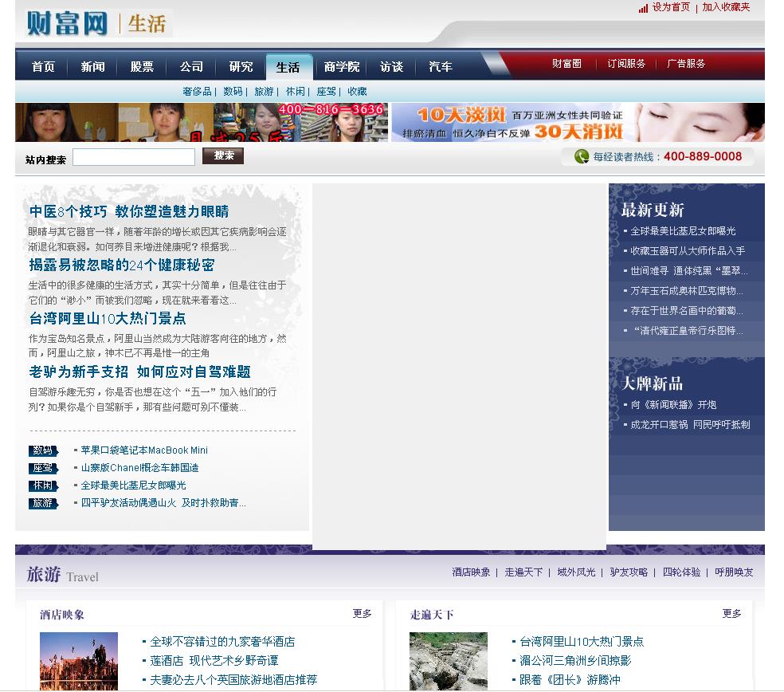Click 更多 in 走遍天下 panel
This screenshot has width=784, height=692.
pos(731,613)
